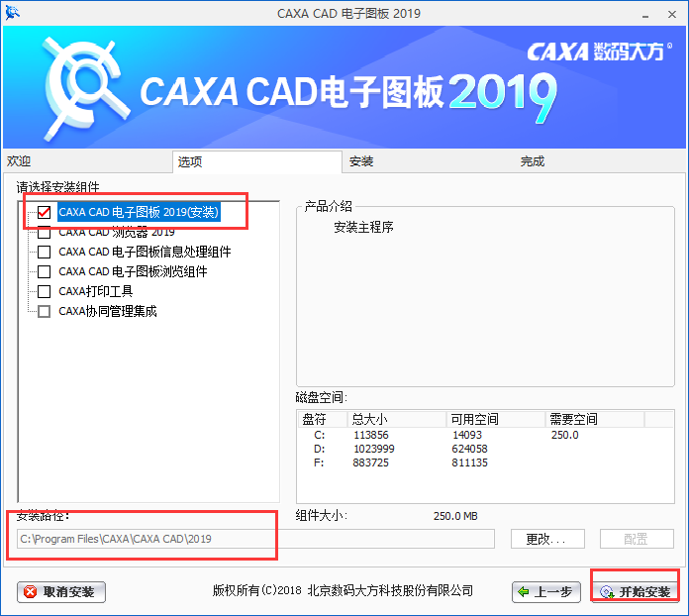The width and height of the screenshot is (689, 616).
Task: Click the install path text field
Action: tap(255, 539)
